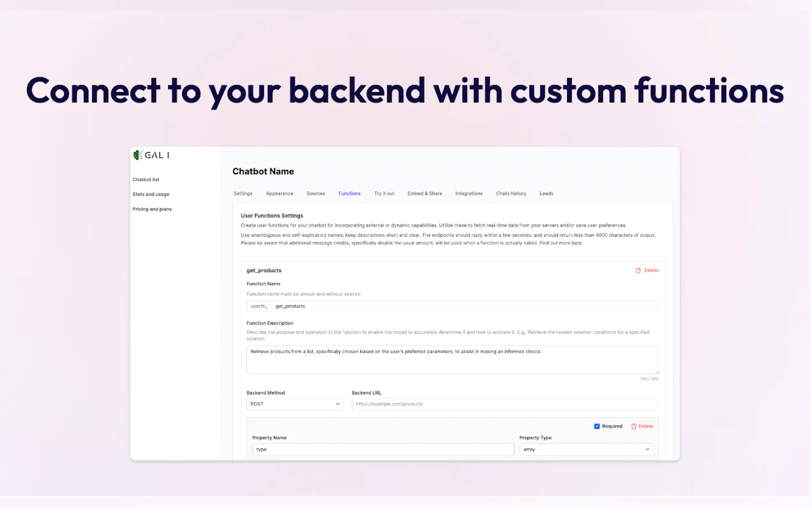This screenshot has height=508, width=812.
Task: Follow the 'here' link for more info
Action: pos(576,243)
